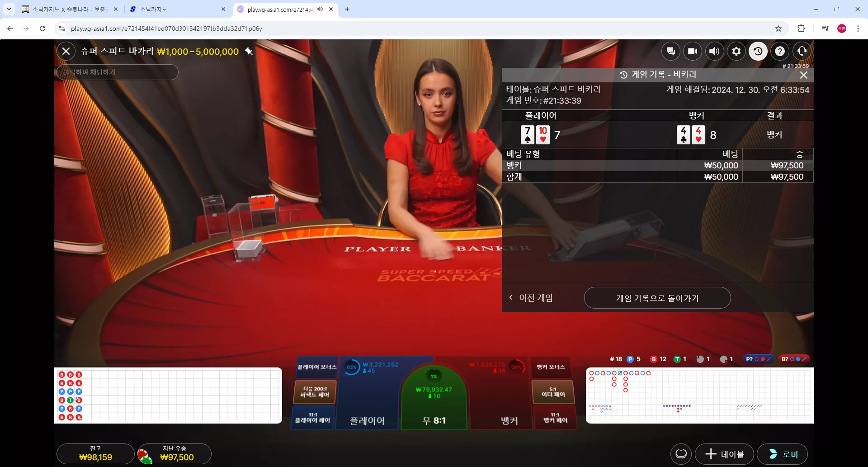Screen dimensions: 868x467
Task: Click the 63% player bet percentage ring
Action: click(352, 367)
